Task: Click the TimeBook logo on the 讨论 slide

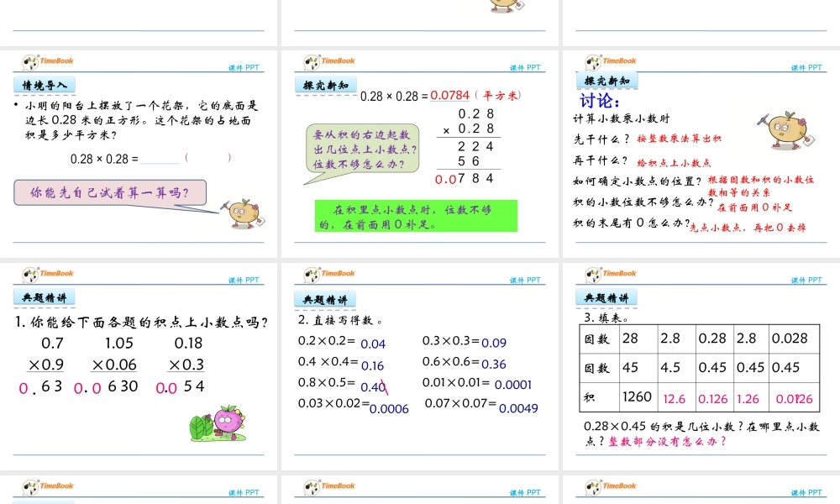Action: pyautogui.click(x=611, y=62)
